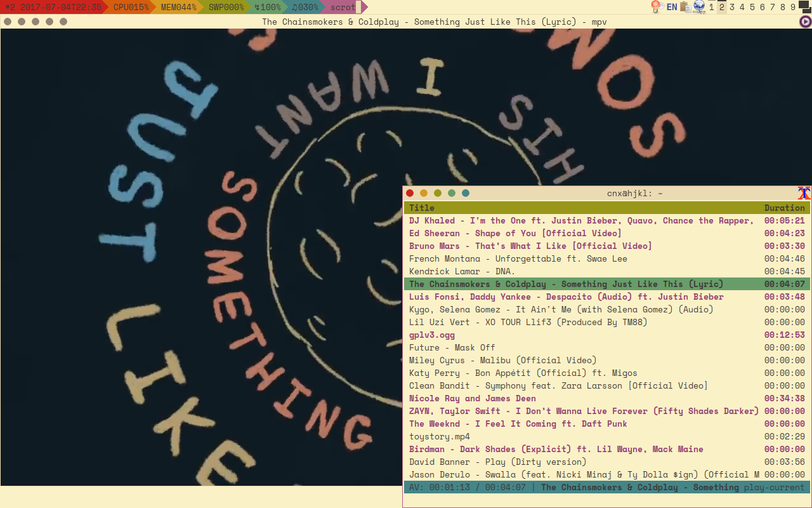The width and height of the screenshot is (812, 508).
Task: Switch to workspace tag 3
Action: coord(732,7)
